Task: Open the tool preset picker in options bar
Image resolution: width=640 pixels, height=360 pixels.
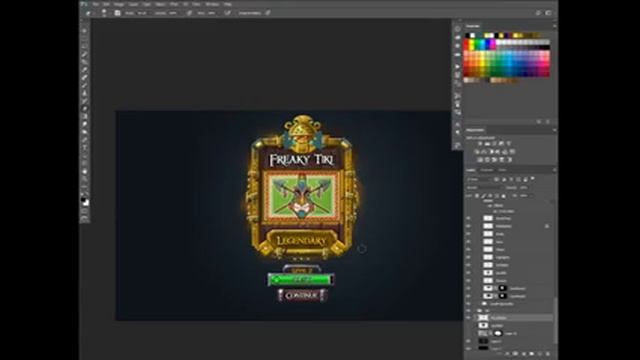Action: (89, 13)
